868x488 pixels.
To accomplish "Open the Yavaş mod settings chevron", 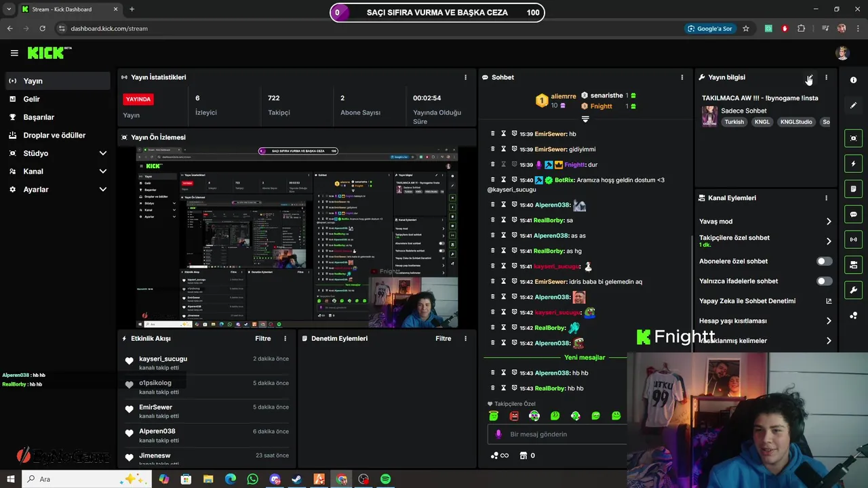I will click(x=829, y=222).
